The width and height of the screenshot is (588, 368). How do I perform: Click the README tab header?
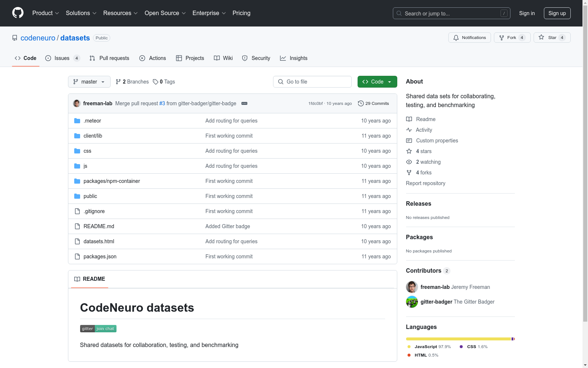(x=90, y=279)
